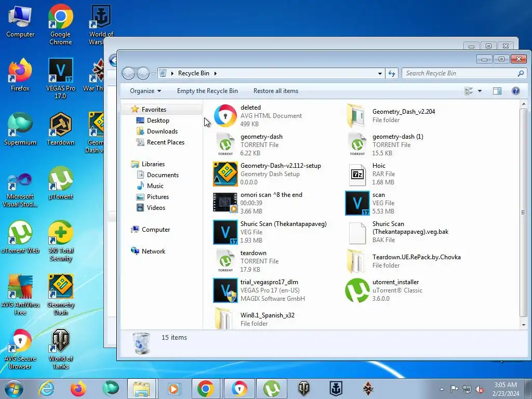The height and width of the screenshot is (399, 532).
Task: Click the Explorer Forward navigation button
Action: [x=143, y=73]
